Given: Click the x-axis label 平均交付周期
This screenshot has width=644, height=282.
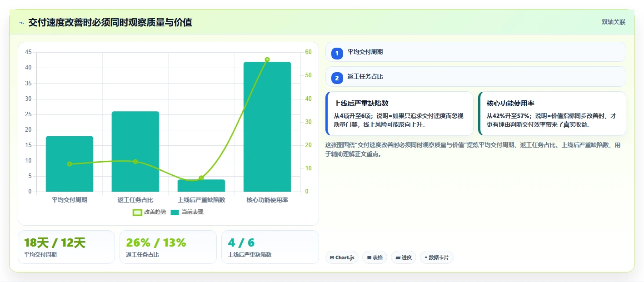Looking at the screenshot, I should coord(70,200).
